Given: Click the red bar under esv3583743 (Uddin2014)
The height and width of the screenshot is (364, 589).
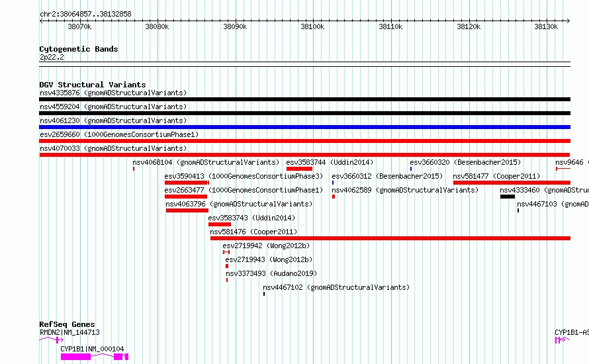Looking at the screenshot, I should (x=220, y=224).
